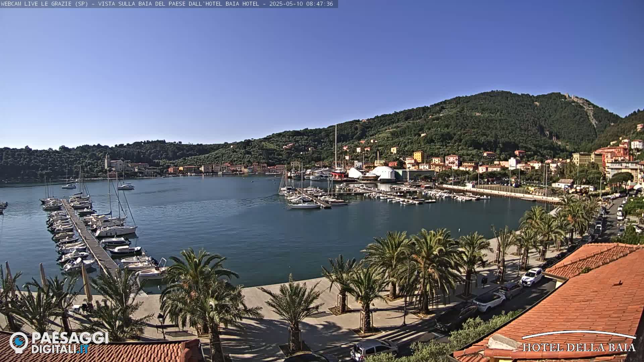Click the HOTEL DELLA BAIA logo text
Screen dimensions: 644x362
(579, 347)
